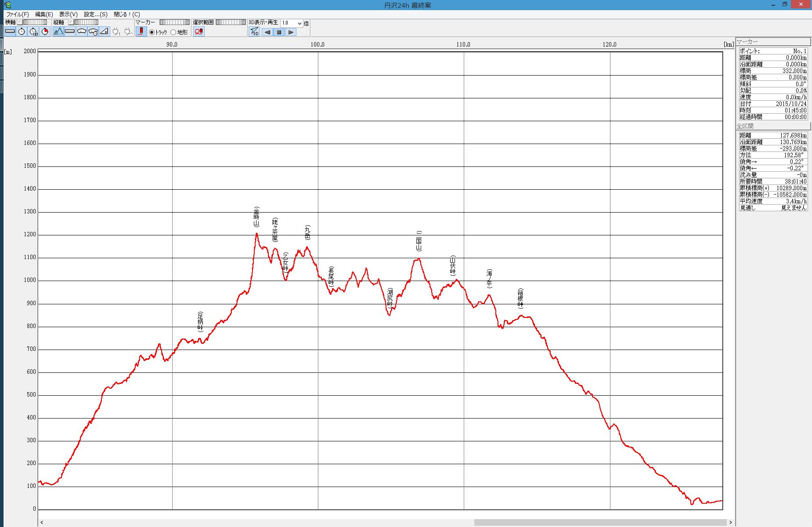The width and height of the screenshot is (812, 527).
Task: Click the 湖尻峠 label
Action: click(x=390, y=298)
